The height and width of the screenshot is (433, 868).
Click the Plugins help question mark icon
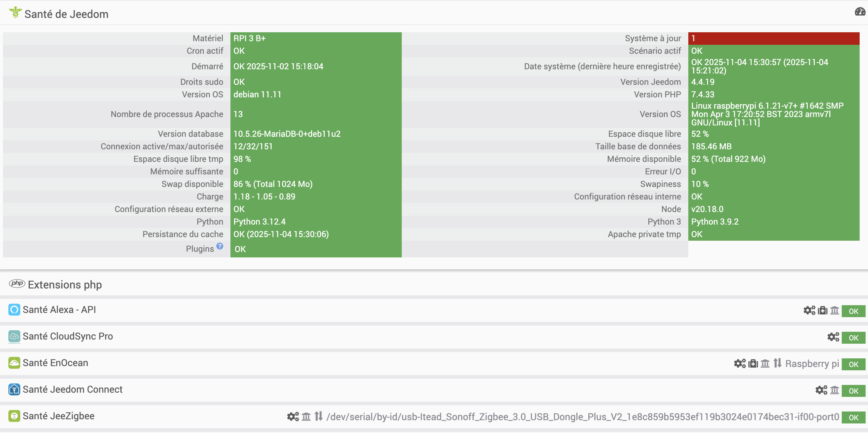click(220, 247)
